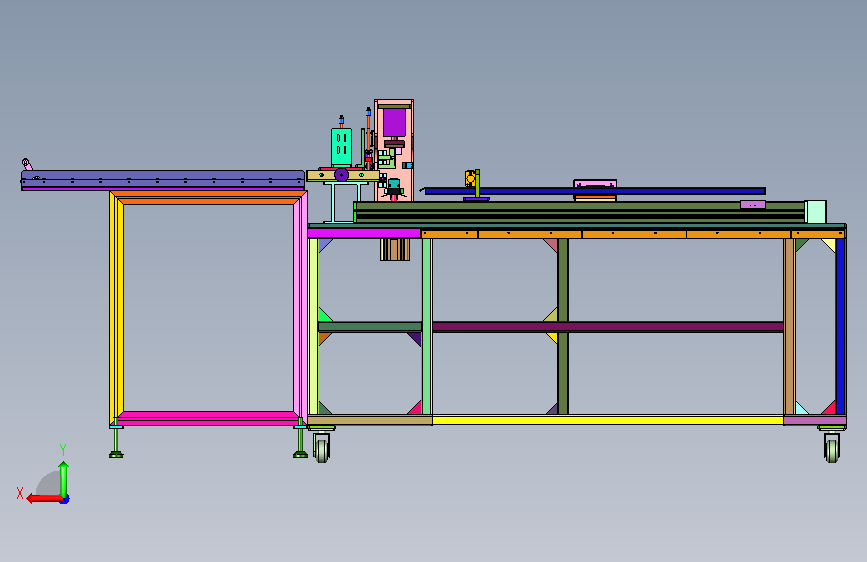Select the pink vertical leg of the left stand

point(300,308)
